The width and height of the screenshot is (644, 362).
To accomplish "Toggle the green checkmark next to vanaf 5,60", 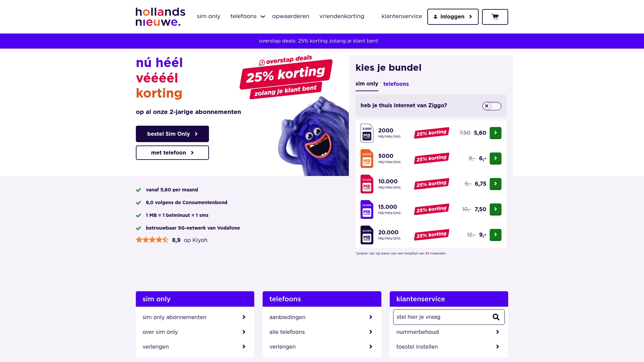I will [x=139, y=190].
